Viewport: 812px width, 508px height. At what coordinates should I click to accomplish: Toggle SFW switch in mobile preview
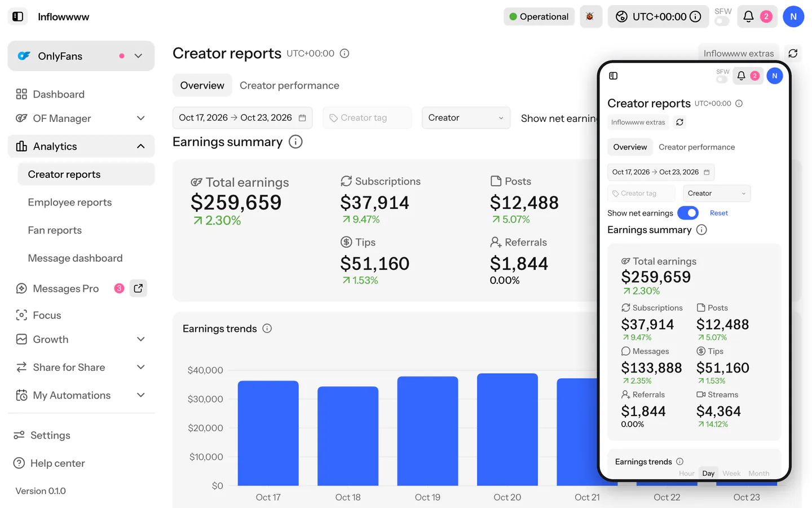tap(722, 80)
